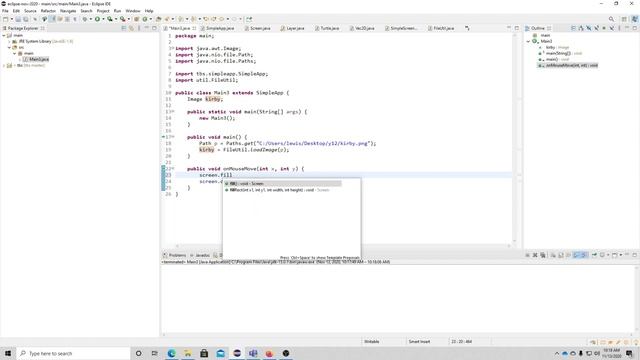The height and width of the screenshot is (360, 640).
Task: Collapse the main package under src
Action: click(15, 53)
